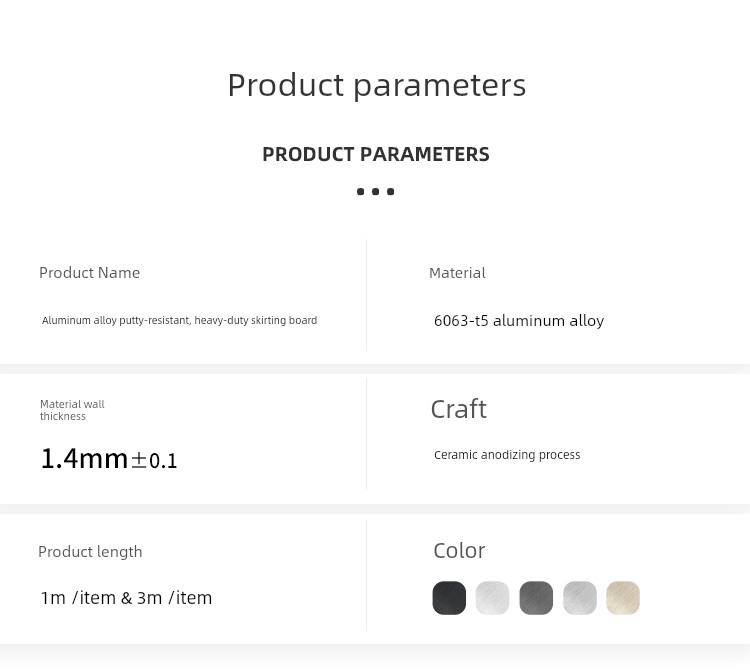Click the 'Craft' heading
The image size is (750, 671).
click(459, 409)
